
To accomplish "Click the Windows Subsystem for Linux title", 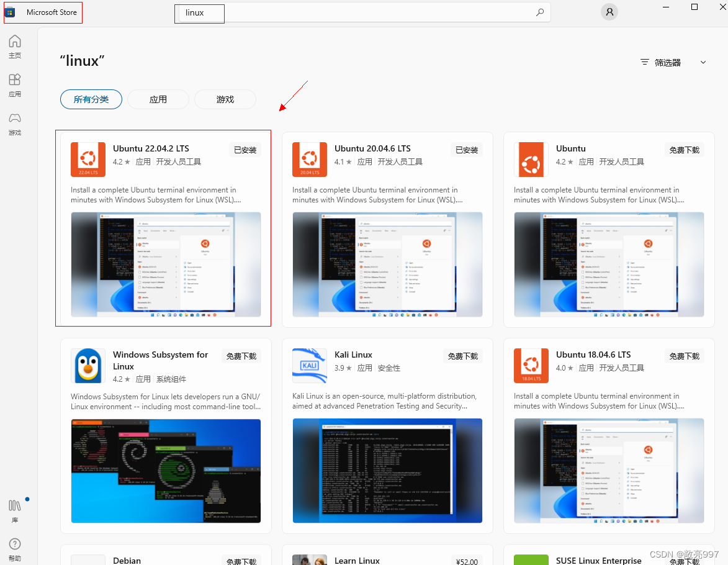I will 160,361.
